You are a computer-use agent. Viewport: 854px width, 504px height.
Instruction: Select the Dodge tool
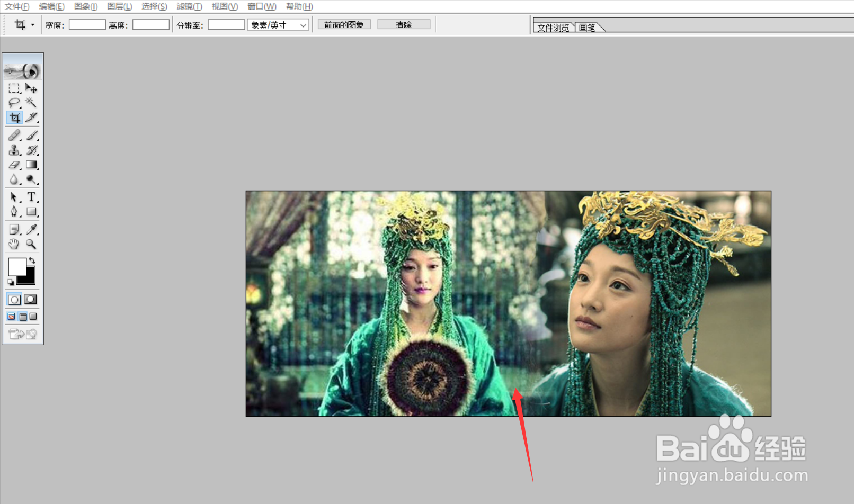(x=31, y=180)
